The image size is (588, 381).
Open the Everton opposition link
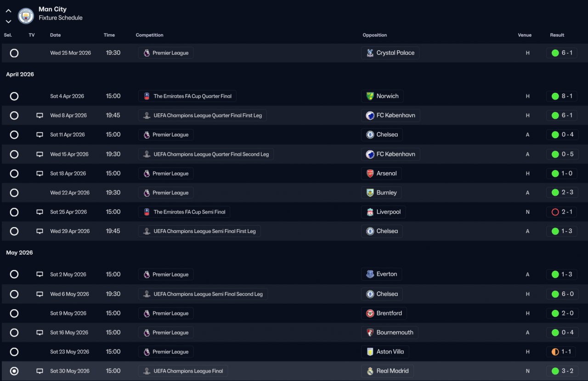pyautogui.click(x=386, y=274)
